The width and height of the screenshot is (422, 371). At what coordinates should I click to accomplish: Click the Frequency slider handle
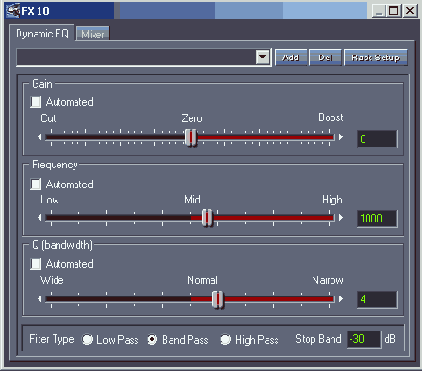click(207, 218)
